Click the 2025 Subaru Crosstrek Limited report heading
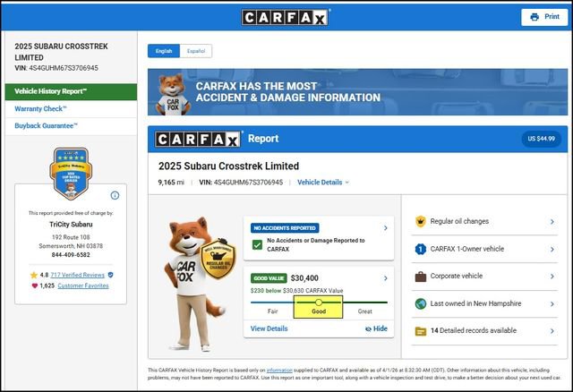The image size is (573, 392). 229,166
